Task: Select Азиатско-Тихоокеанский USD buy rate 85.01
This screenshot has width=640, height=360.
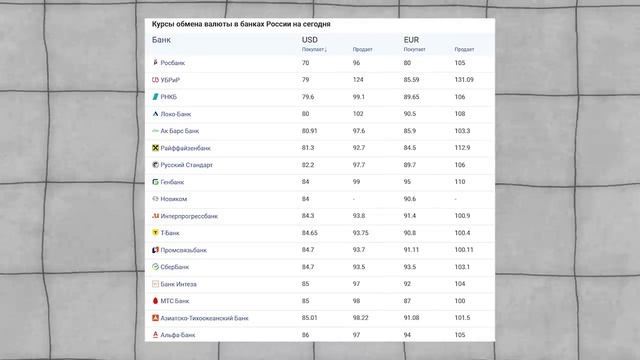Action: click(x=309, y=318)
